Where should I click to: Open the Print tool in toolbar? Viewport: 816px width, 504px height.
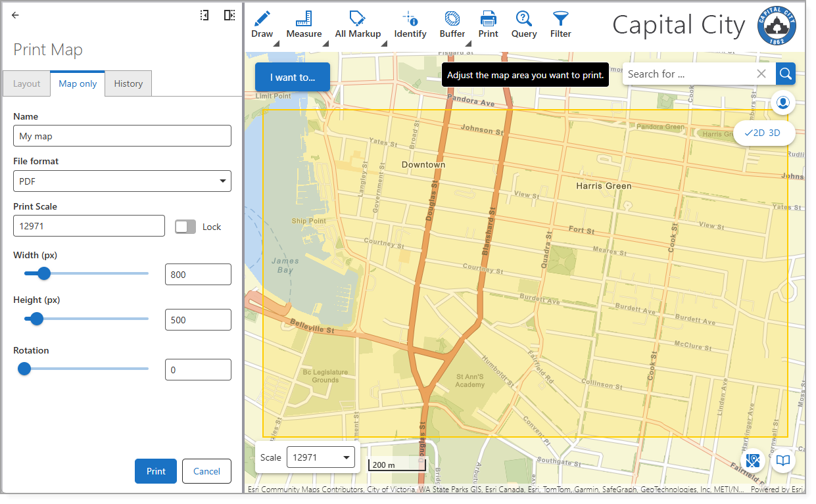tap(488, 24)
